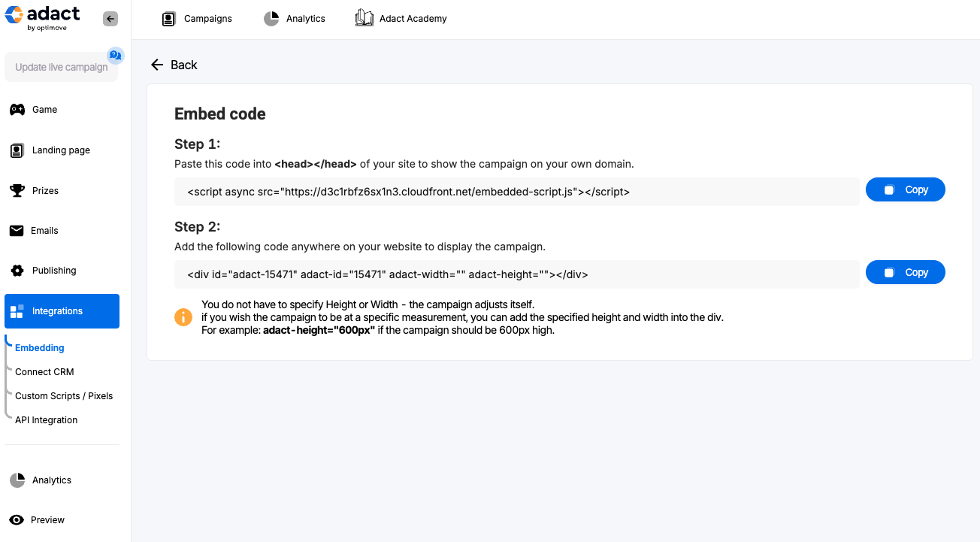Click the Landing page icon
This screenshot has width=980, height=542.
click(17, 150)
